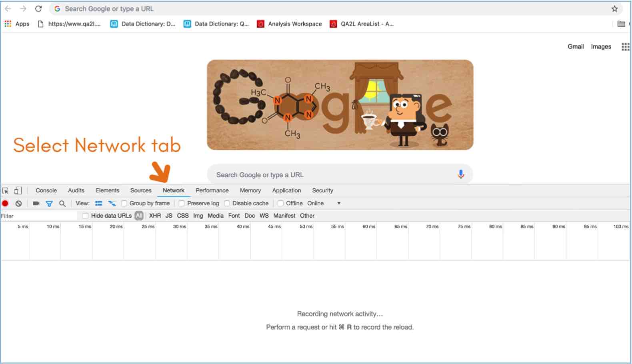Open the QA2L AreaList bookmark
This screenshot has height=364, width=632.
tap(362, 24)
